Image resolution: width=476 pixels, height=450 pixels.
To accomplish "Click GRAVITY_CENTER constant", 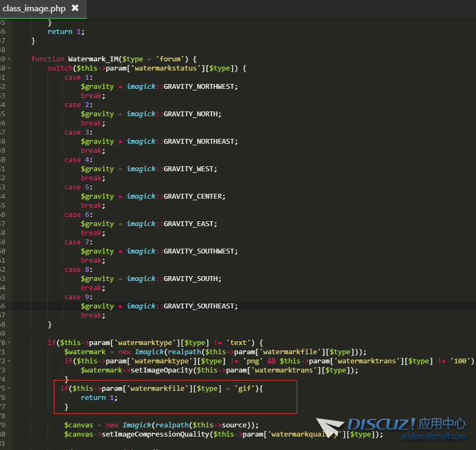I will point(193,196).
